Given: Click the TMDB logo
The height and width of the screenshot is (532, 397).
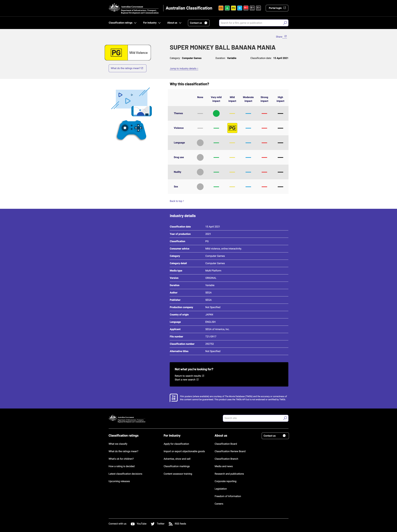Looking at the screenshot, I should coord(173,398).
